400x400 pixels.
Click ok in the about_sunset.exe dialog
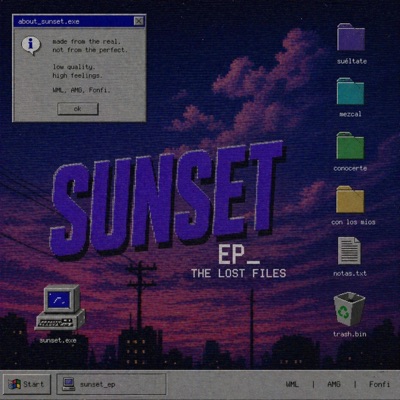78,109
